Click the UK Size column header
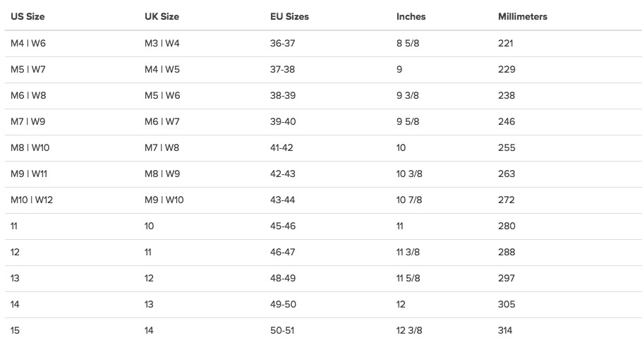Image resolution: width=642 pixels, height=364 pixels. click(x=162, y=16)
